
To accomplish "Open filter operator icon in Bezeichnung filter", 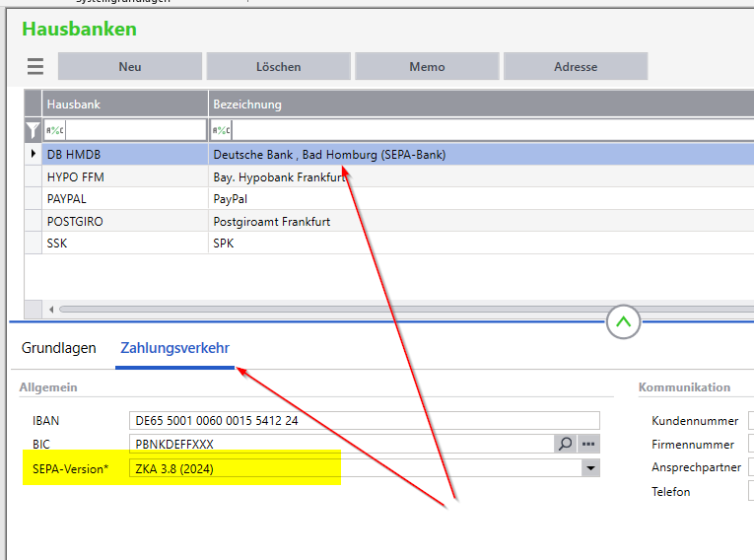I will tap(221, 130).
